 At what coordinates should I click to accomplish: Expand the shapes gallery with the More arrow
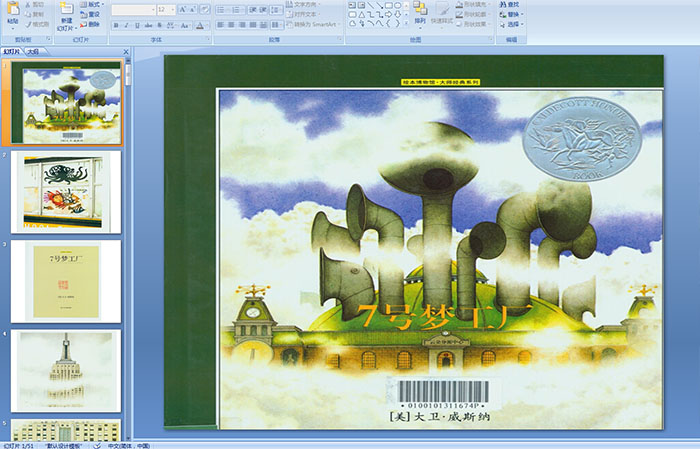(406, 23)
